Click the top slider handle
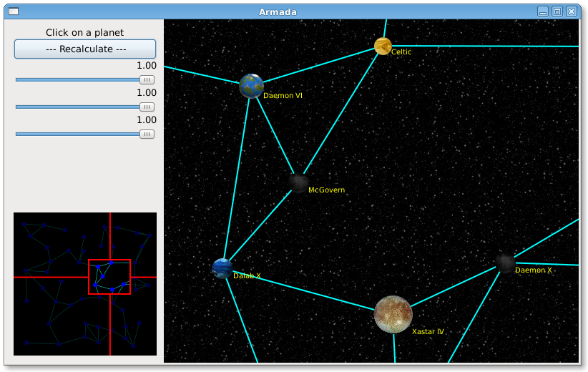This screenshot has height=372, width=588. pos(147,79)
